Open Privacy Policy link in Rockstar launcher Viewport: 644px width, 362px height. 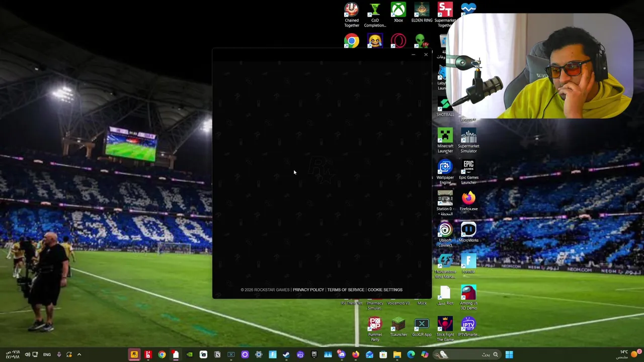[x=308, y=290]
